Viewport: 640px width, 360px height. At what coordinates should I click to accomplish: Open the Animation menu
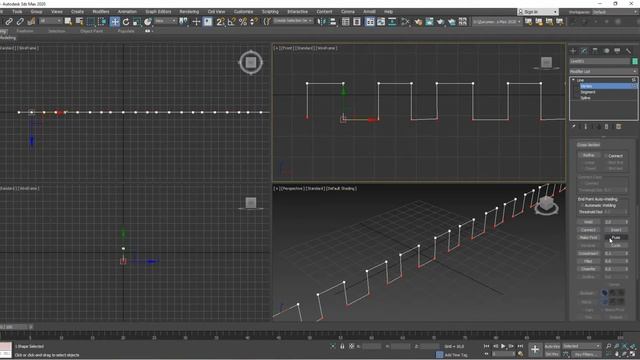(x=127, y=12)
